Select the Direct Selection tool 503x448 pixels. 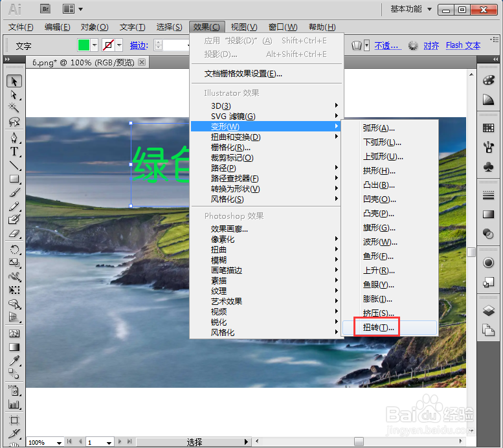(x=14, y=95)
